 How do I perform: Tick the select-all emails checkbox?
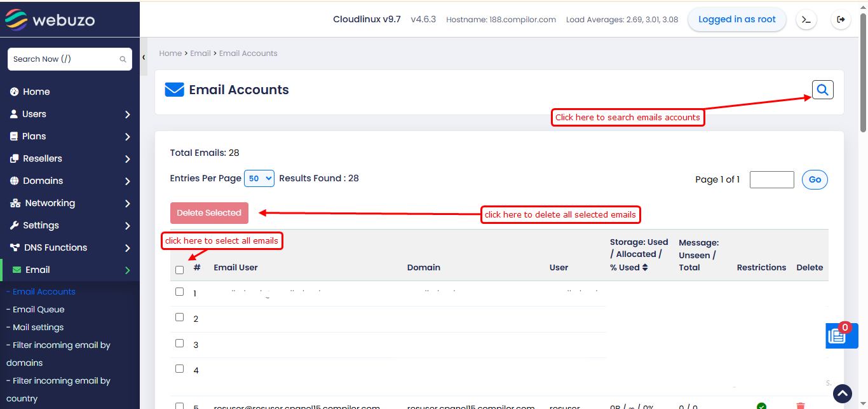point(179,270)
